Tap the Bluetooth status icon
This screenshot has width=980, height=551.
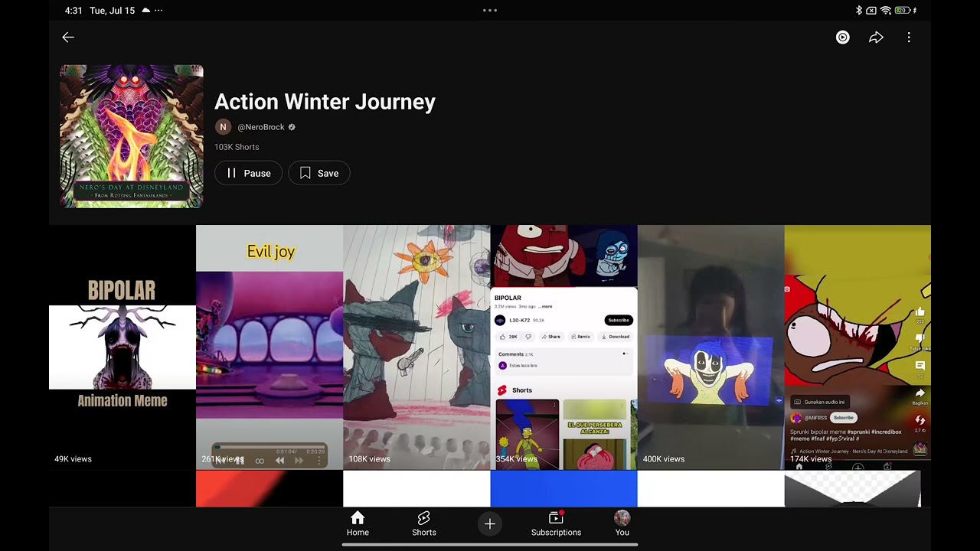click(x=859, y=11)
